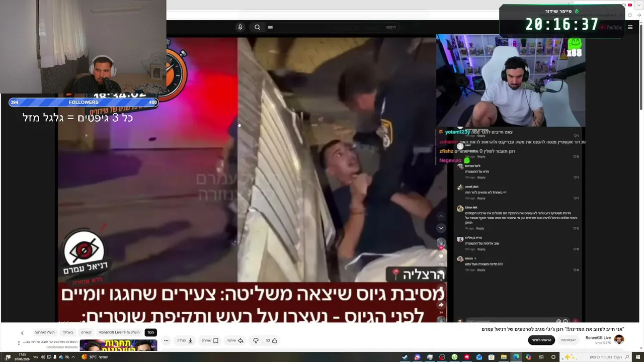Open Steam from the taskbar

tap(405, 357)
